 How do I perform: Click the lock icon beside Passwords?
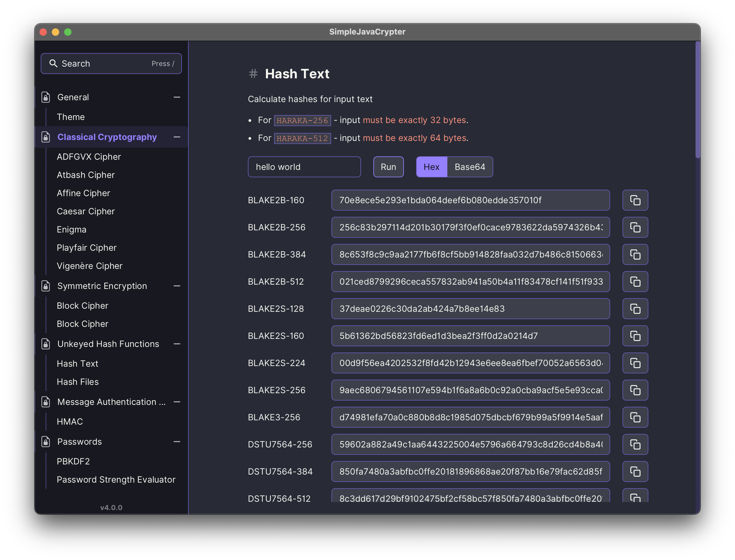46,442
